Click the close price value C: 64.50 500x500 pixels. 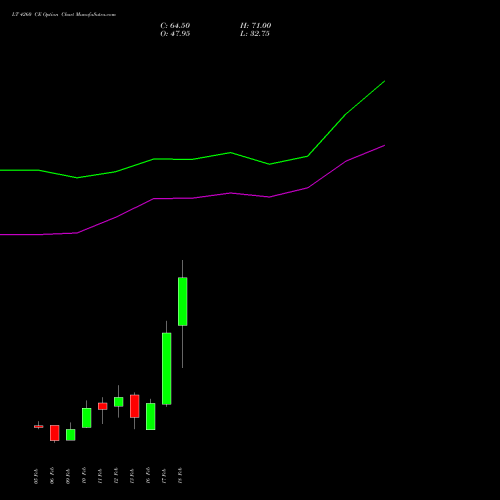point(175,26)
